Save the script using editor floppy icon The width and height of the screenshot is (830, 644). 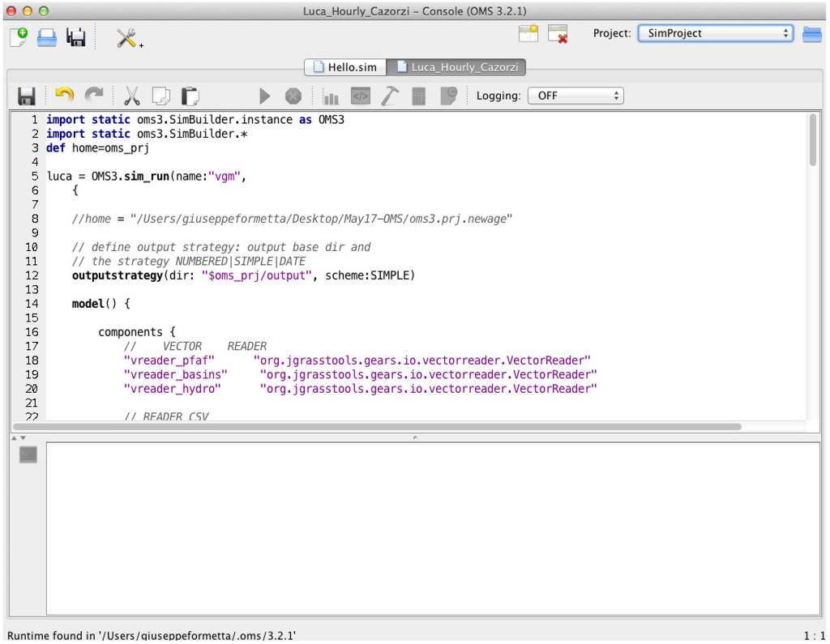pyautogui.click(x=27, y=96)
